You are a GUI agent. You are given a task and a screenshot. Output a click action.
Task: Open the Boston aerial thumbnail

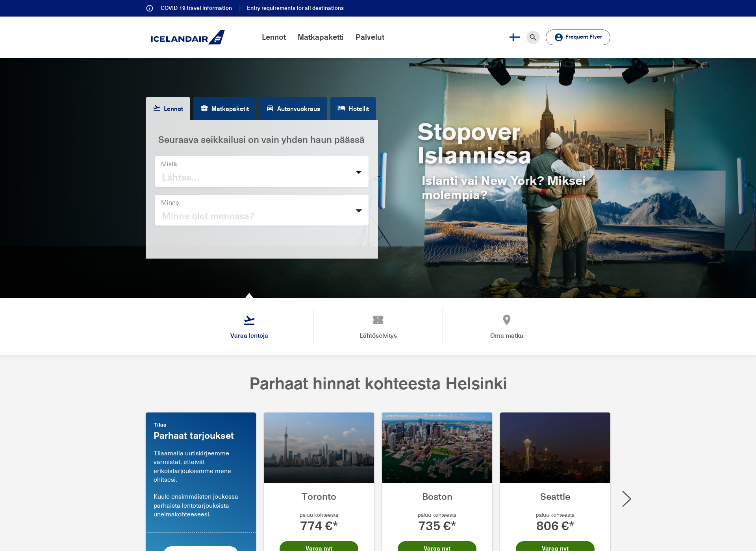tap(437, 448)
